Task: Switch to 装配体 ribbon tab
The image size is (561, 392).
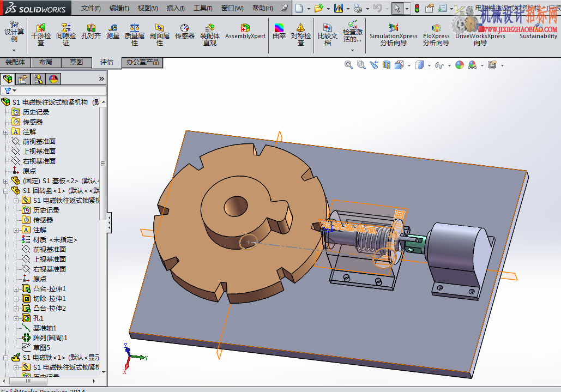Action: pyautogui.click(x=15, y=62)
